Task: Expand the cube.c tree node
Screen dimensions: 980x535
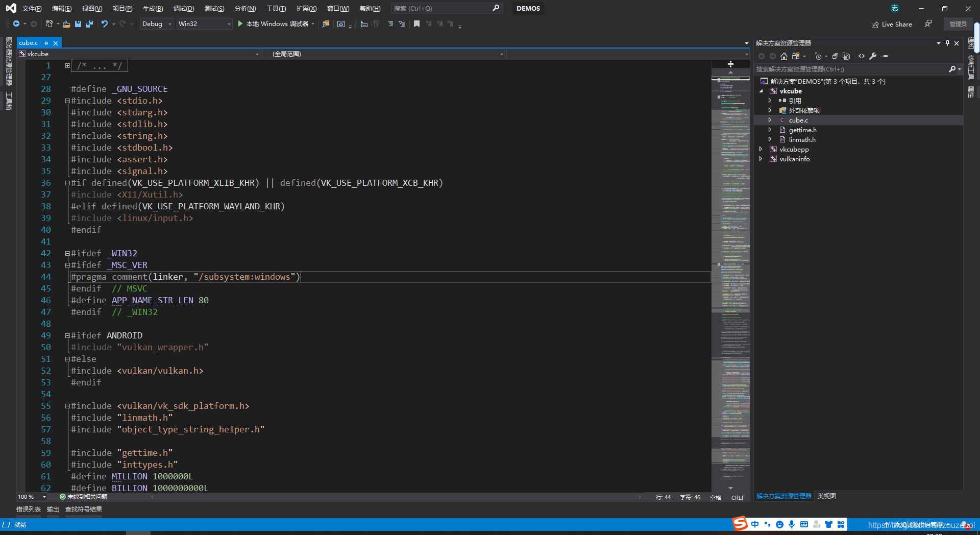Action: coord(770,120)
